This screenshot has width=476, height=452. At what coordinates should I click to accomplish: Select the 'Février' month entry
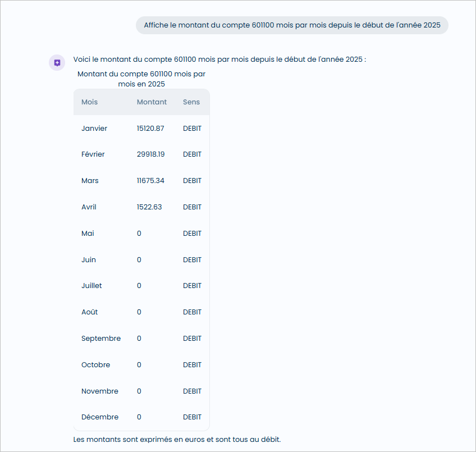tap(93, 154)
